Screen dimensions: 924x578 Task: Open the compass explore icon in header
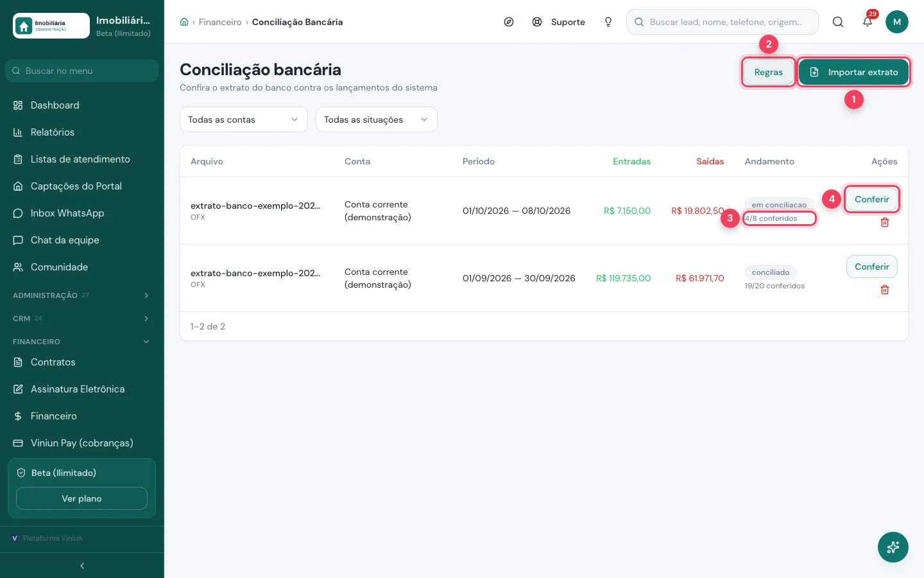[509, 22]
